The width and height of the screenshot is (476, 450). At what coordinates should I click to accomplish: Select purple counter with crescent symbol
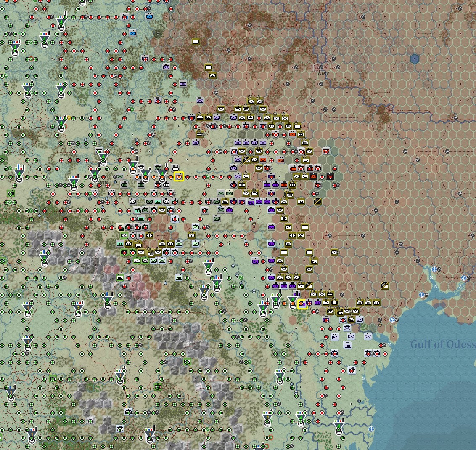[x=271, y=226]
